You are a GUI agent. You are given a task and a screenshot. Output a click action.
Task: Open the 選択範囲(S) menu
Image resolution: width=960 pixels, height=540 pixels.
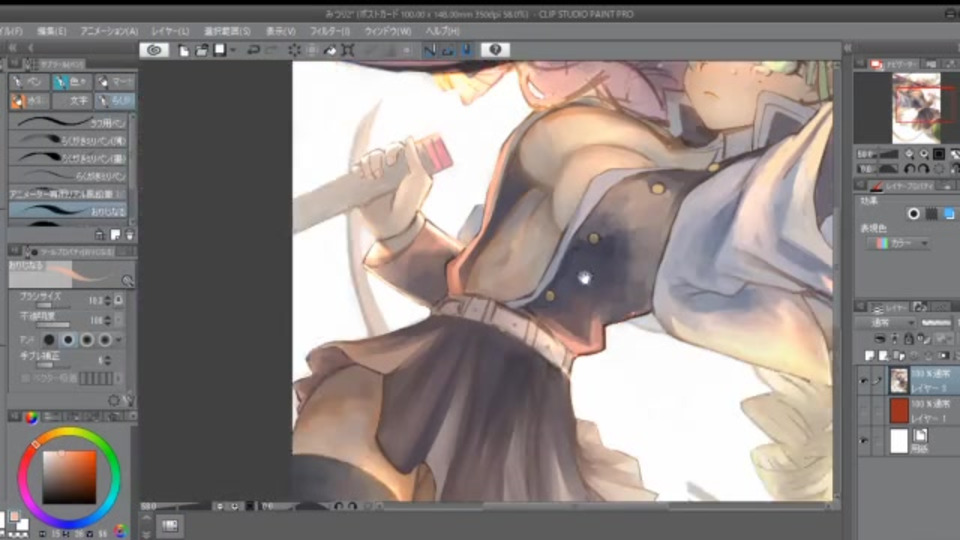227,31
